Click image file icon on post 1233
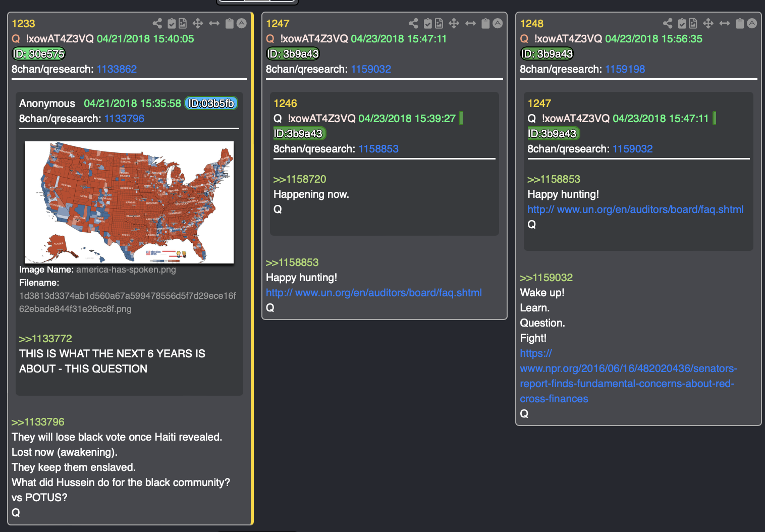Screen dimensions: 765x532 (x=183, y=23)
